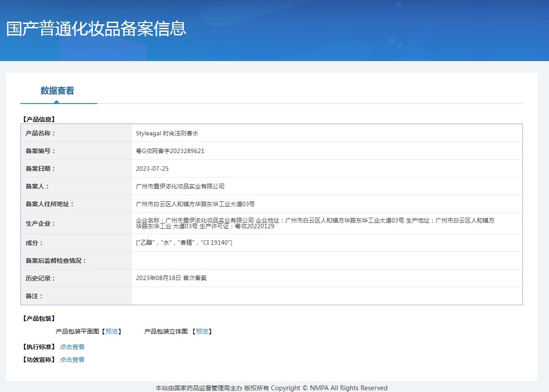Click the 历史记录 row label

pos(41,278)
